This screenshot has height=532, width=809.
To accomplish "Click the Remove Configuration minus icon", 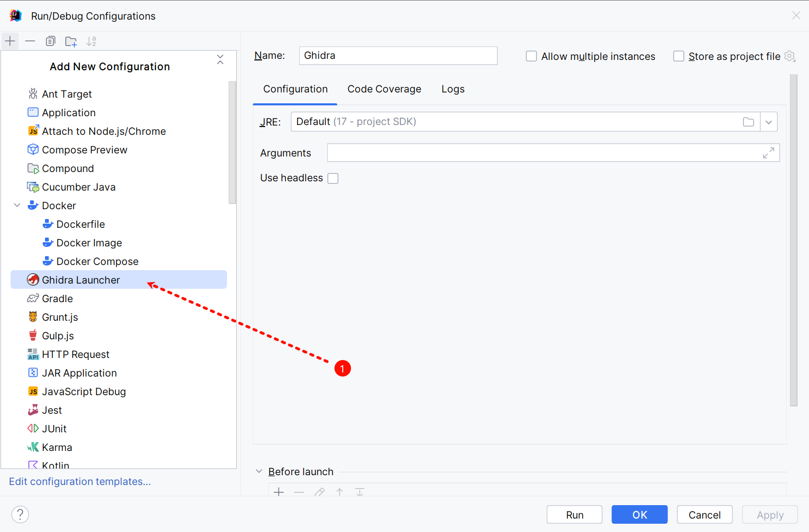I will click(30, 41).
